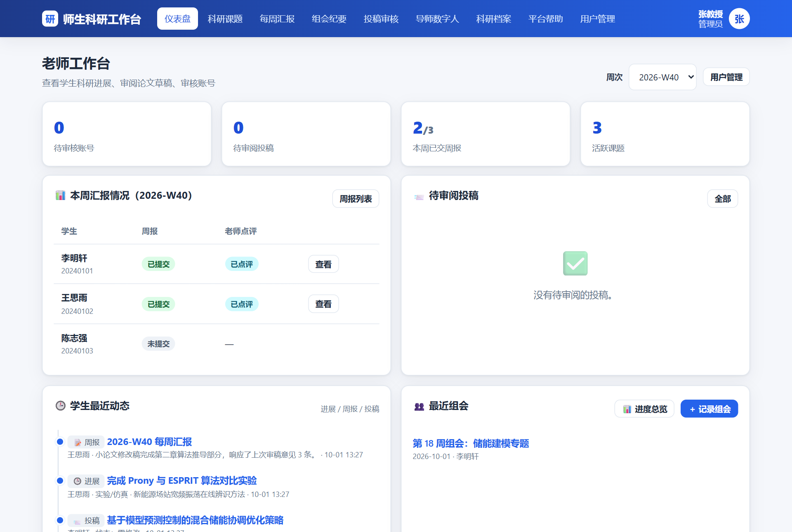Go to 平台帮助
This screenshot has height=532, width=792.
(546, 19)
